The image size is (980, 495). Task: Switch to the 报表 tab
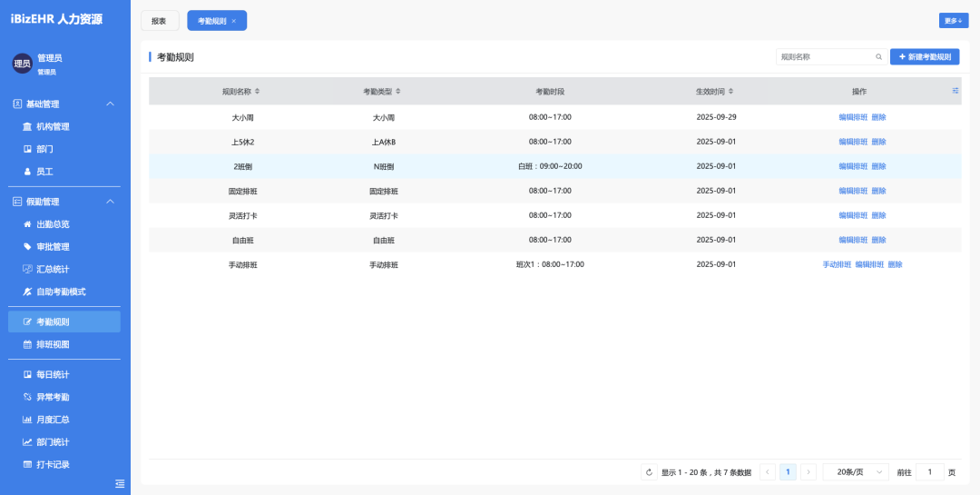click(160, 21)
